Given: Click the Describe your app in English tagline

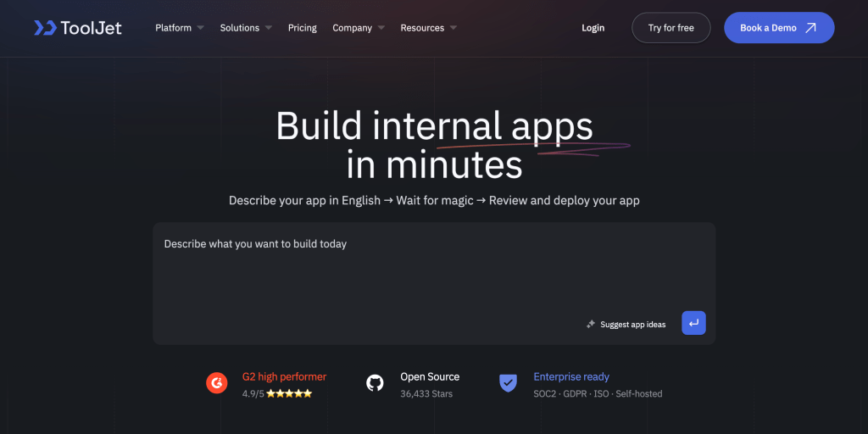Looking at the screenshot, I should pyautogui.click(x=434, y=200).
